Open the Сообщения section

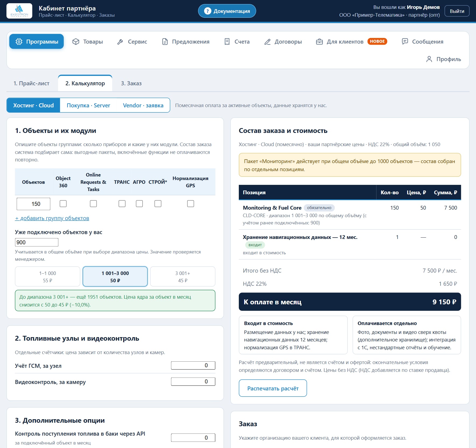422,41
